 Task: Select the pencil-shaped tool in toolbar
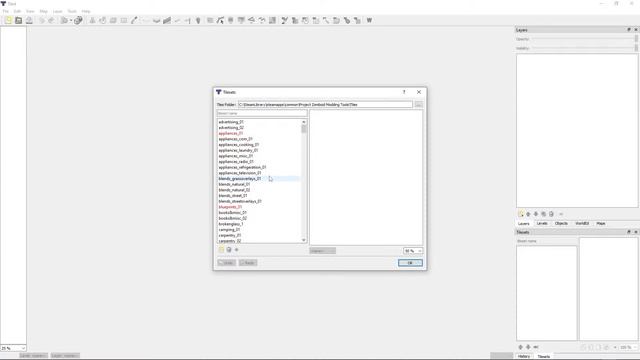pyautogui.click(x=134, y=20)
